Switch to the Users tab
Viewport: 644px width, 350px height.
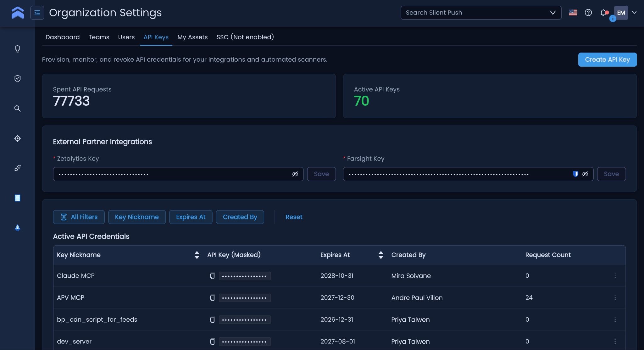click(x=126, y=37)
